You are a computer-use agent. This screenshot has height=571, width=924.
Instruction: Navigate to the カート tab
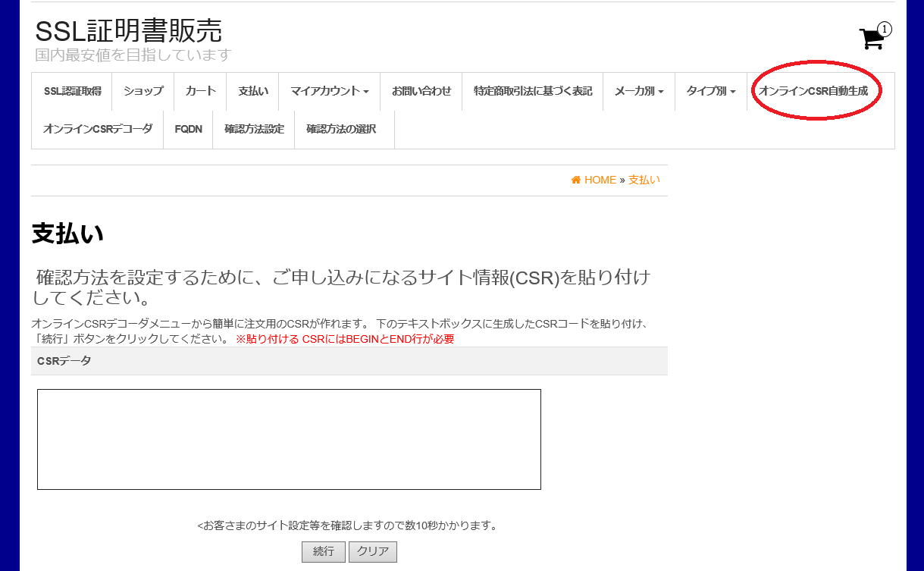199,91
